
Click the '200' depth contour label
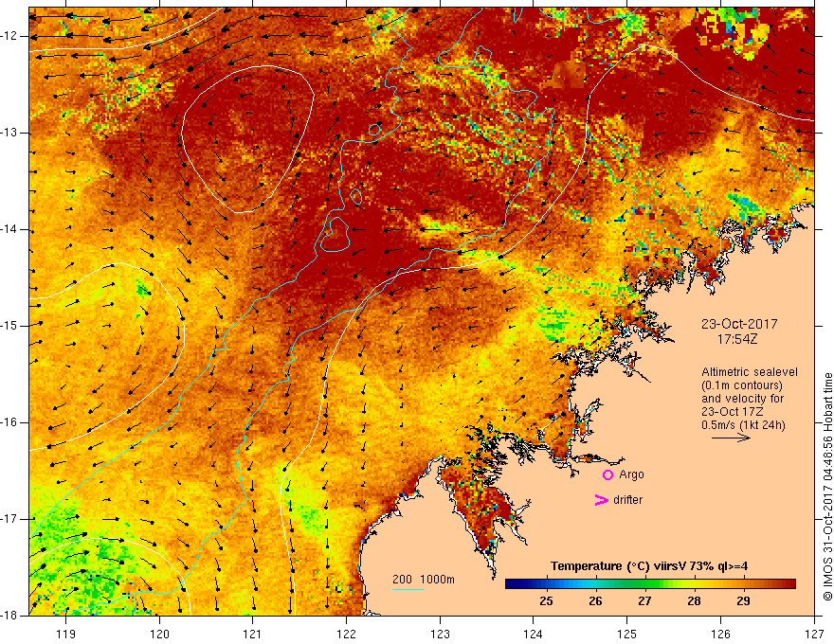402,580
